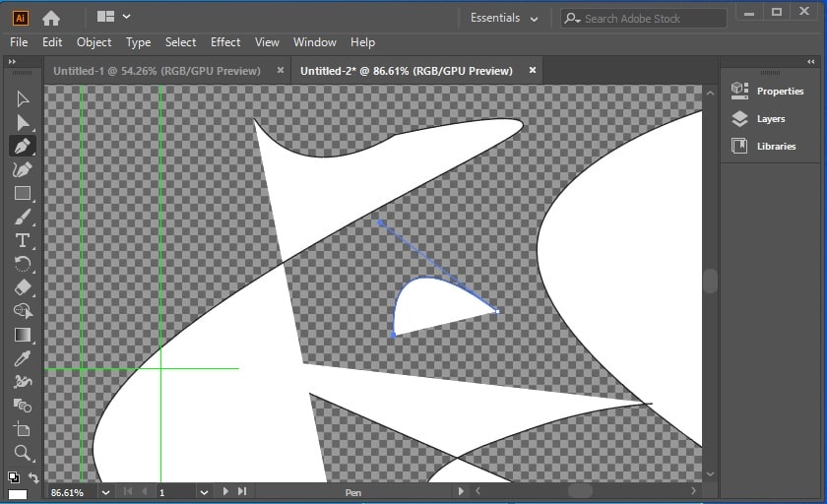Screen dimensions: 827x504
Task: Open the View menu
Action: tap(267, 42)
